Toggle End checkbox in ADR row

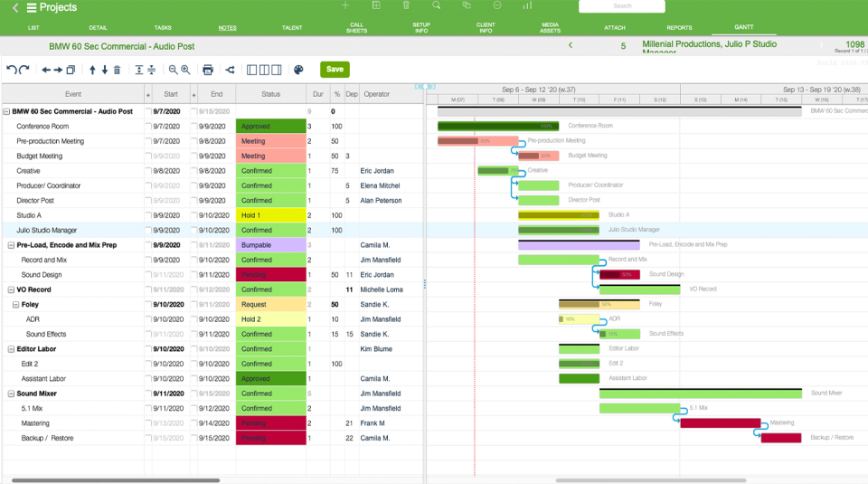[x=193, y=319]
